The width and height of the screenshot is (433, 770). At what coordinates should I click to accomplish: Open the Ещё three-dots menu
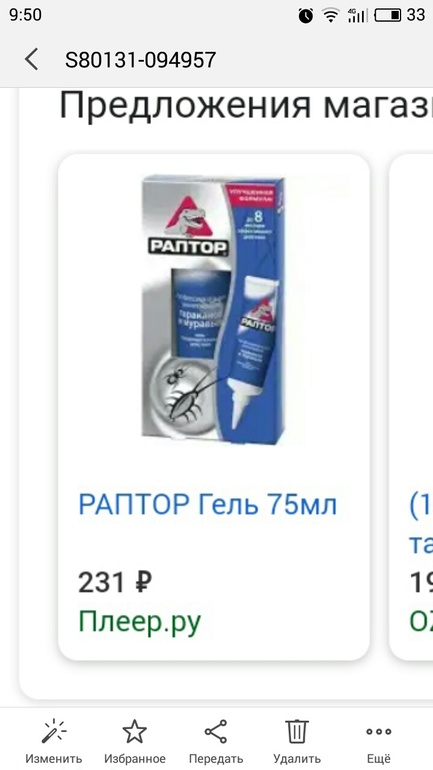(379, 732)
